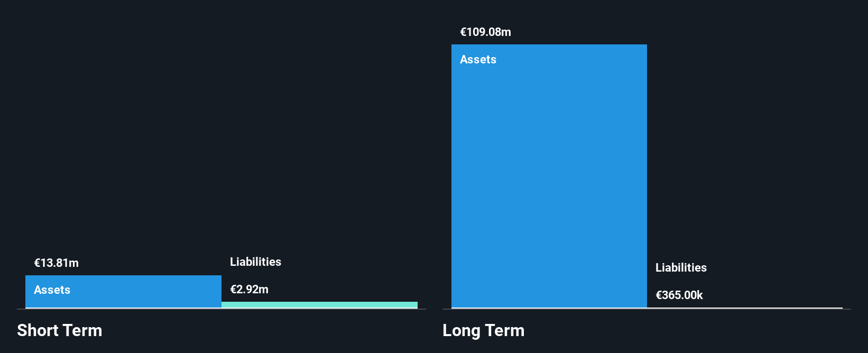Click the Assets label in Long Term bar
This screenshot has width=868, height=353.
click(478, 60)
